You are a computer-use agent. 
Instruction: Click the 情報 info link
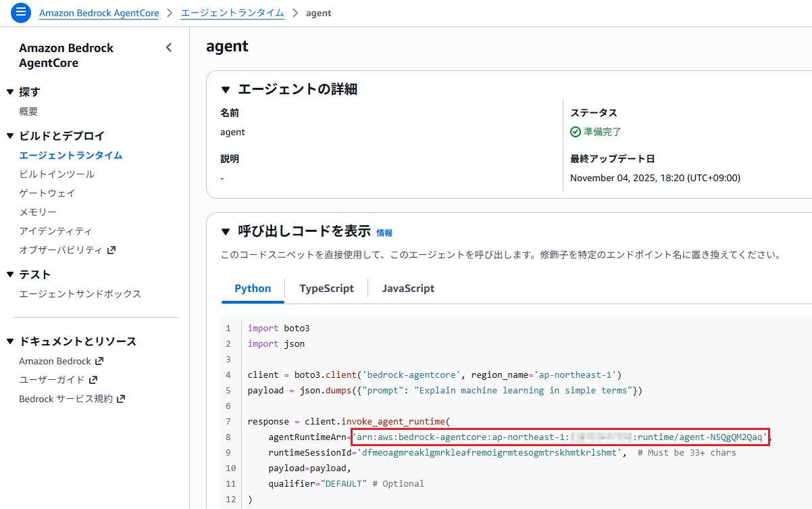click(x=384, y=233)
